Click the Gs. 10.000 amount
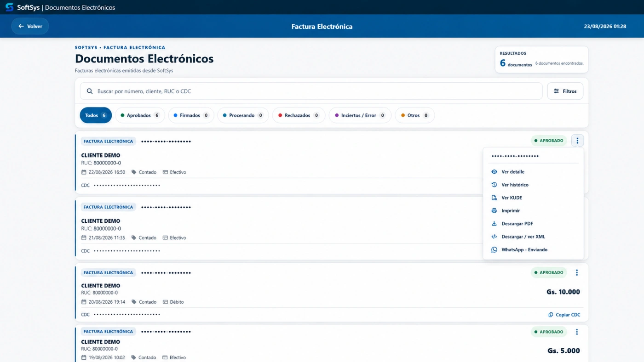 (563, 292)
